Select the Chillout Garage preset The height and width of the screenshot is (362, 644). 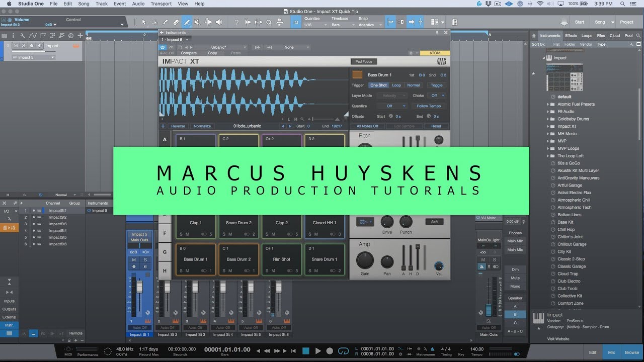point(572,244)
